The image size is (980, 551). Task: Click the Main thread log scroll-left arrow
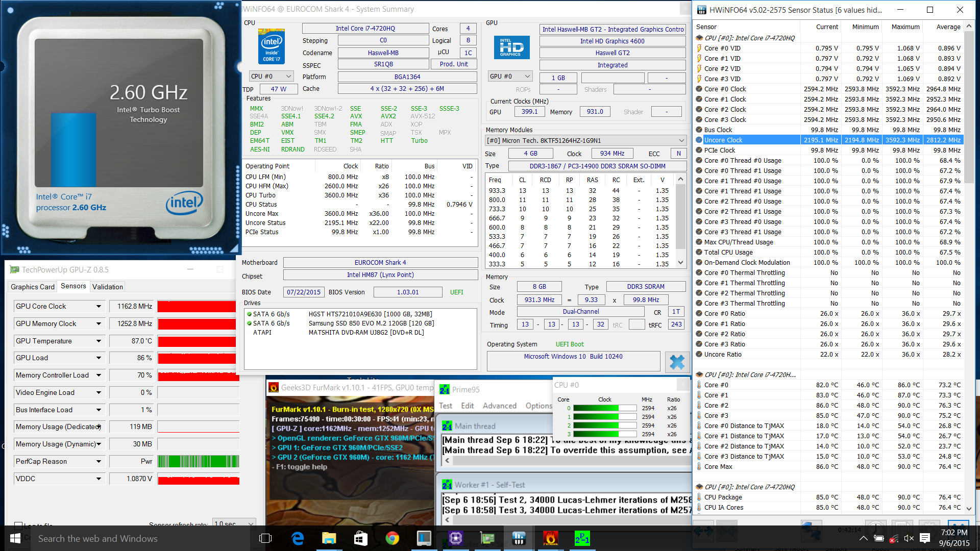click(448, 461)
